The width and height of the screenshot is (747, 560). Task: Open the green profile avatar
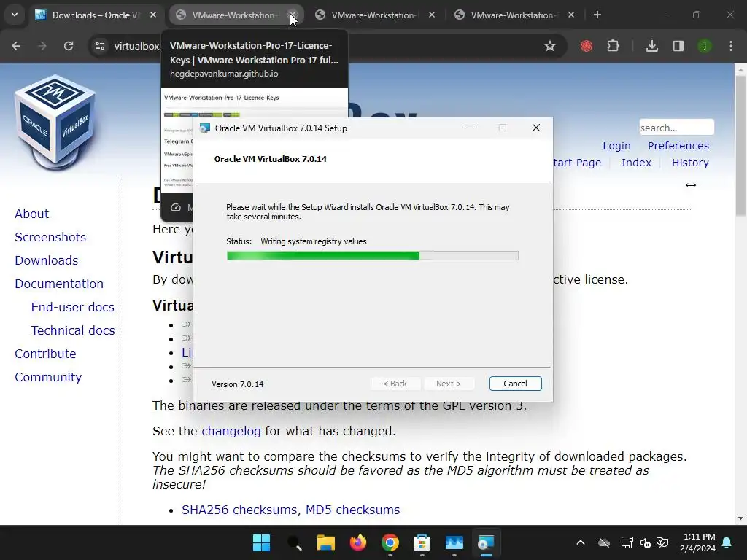(704, 46)
